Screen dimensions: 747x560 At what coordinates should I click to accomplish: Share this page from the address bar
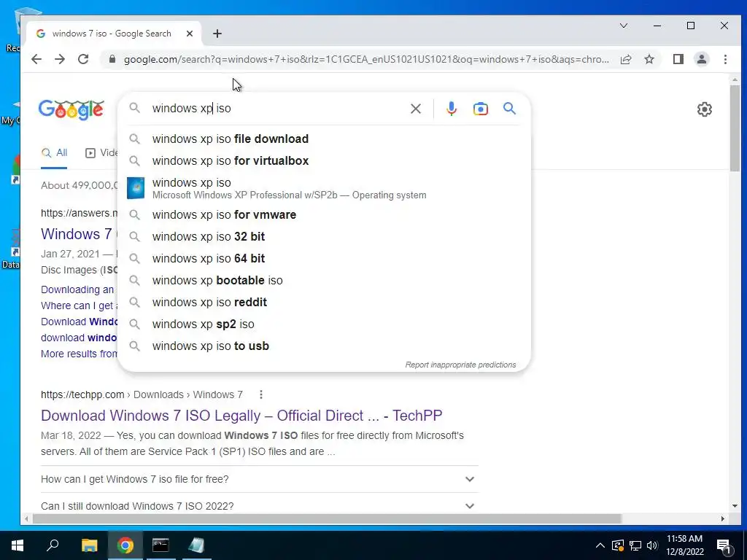click(x=626, y=59)
